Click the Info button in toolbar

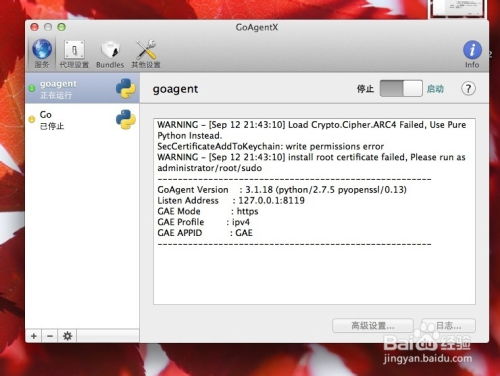(472, 54)
